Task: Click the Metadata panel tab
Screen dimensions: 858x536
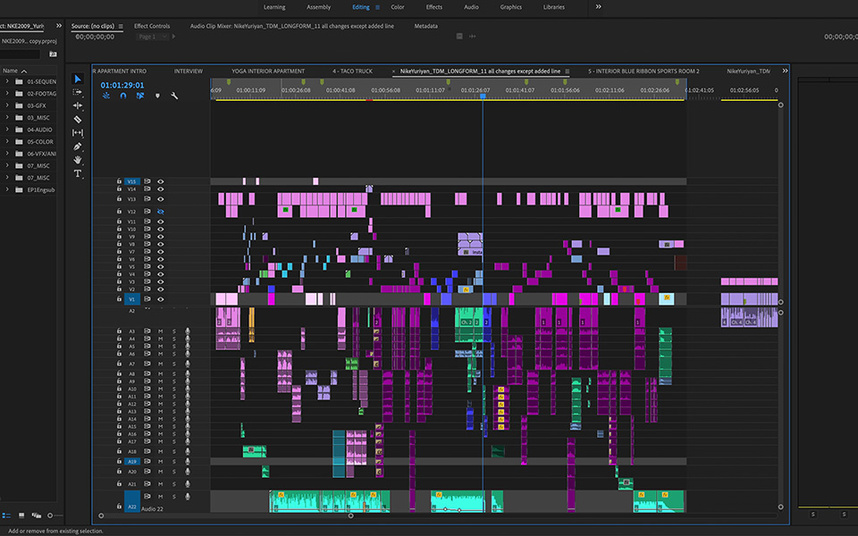Action: tap(425, 26)
